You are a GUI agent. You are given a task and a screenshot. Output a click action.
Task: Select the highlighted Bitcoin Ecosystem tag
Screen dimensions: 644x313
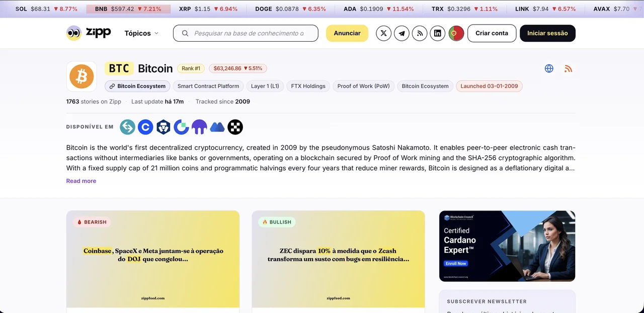(137, 86)
